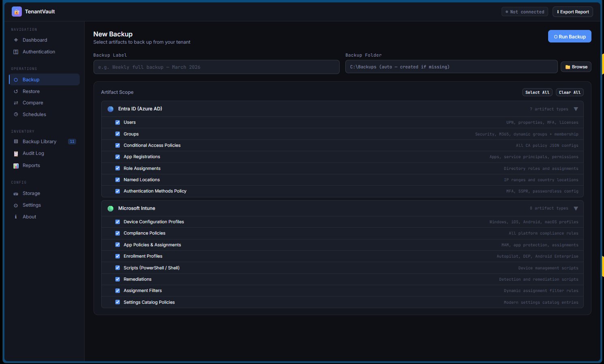
Task: Disable the Compliance Policies checkbox
Action: (x=117, y=233)
